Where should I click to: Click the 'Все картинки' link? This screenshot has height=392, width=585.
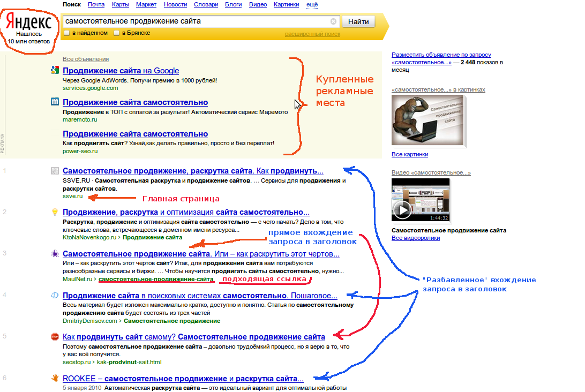click(x=410, y=154)
